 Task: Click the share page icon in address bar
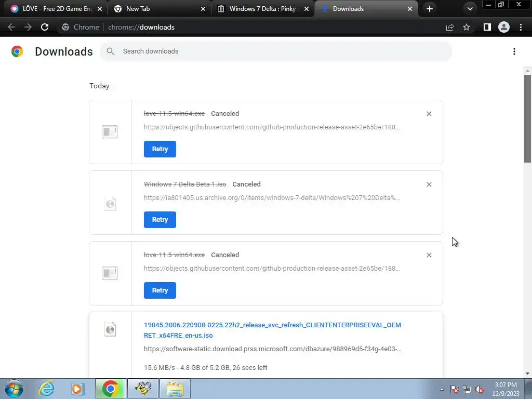pos(450,27)
